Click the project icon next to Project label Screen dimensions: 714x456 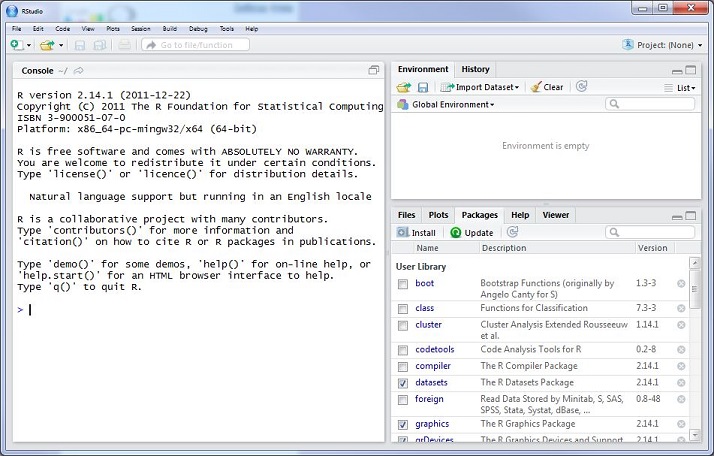pos(628,45)
